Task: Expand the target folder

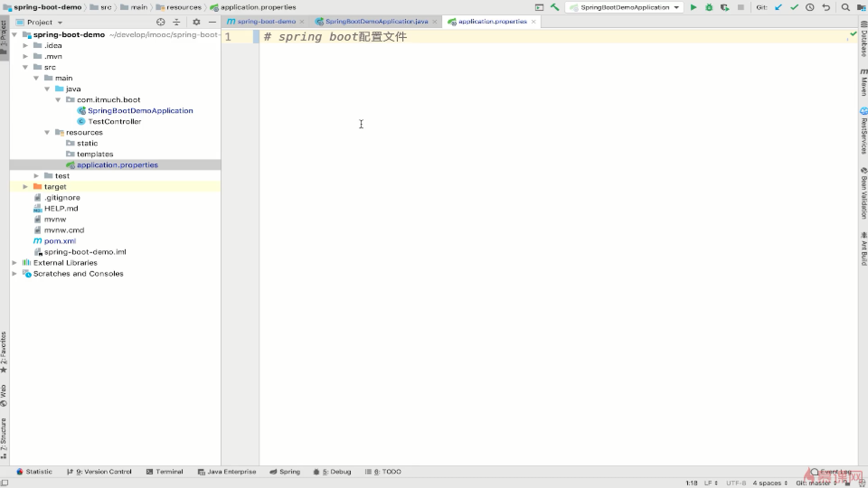Action: (25, 187)
